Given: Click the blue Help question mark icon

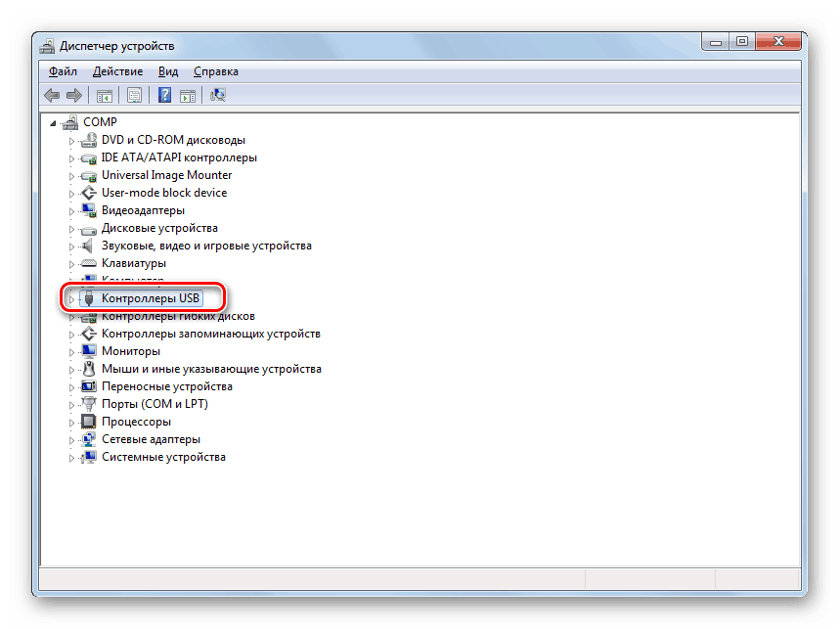Looking at the screenshot, I should point(164,95).
